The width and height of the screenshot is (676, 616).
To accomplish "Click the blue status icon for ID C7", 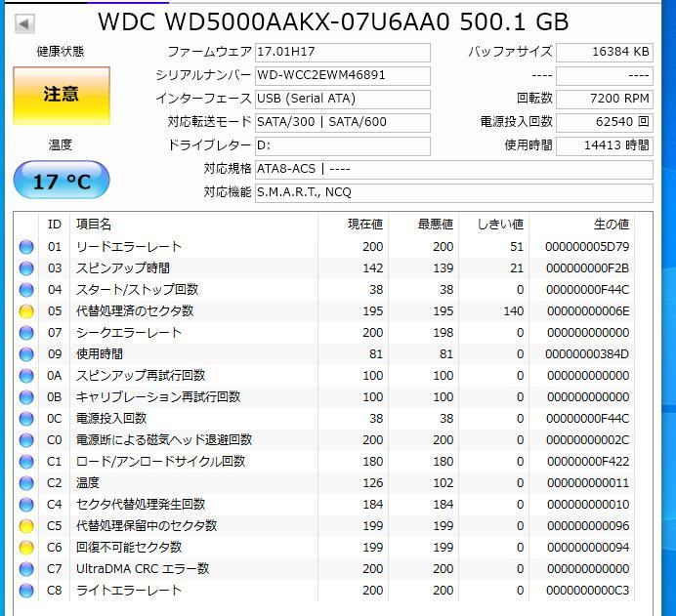I will point(26,569).
